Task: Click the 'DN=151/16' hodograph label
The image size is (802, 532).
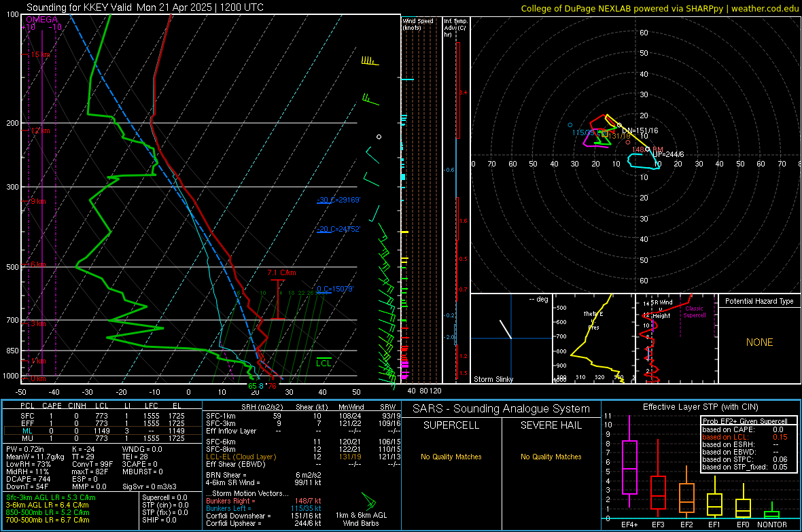Action: [640, 130]
